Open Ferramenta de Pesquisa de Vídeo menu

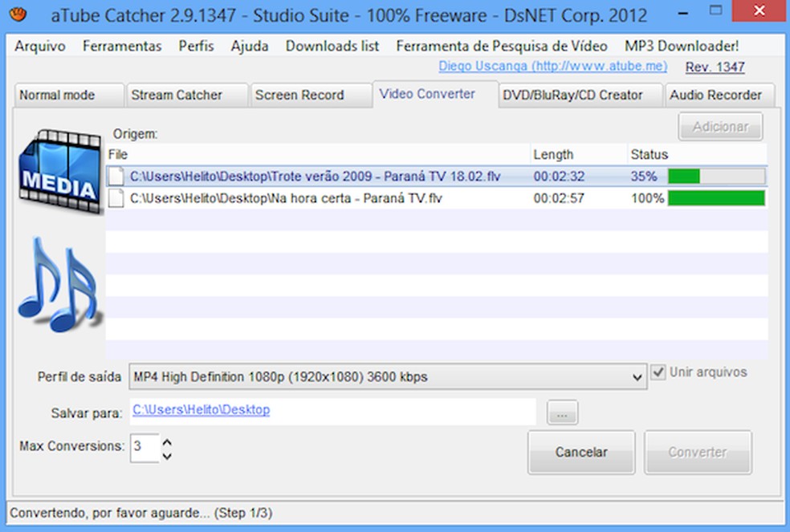coord(501,47)
